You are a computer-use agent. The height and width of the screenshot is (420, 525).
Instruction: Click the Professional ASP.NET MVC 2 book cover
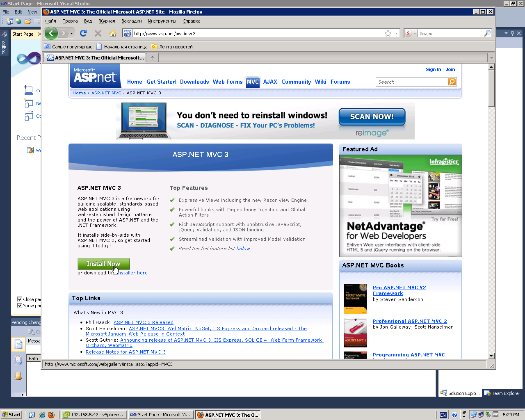tap(356, 333)
